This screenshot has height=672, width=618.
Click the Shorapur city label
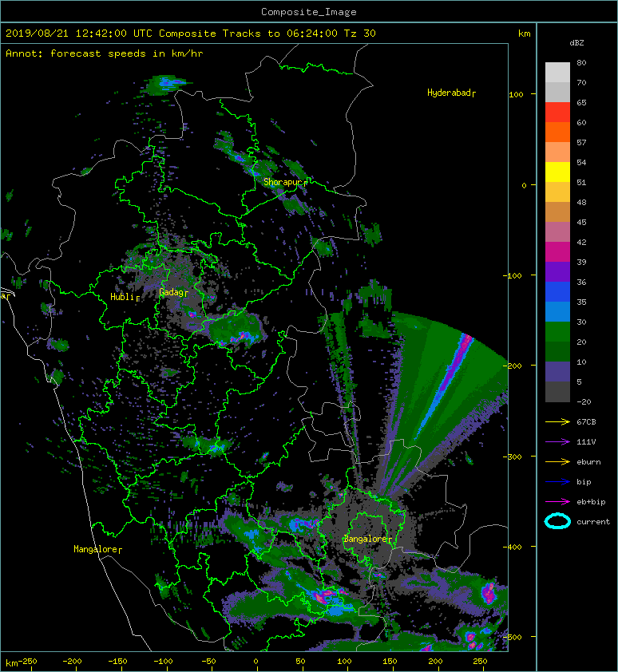[285, 182]
